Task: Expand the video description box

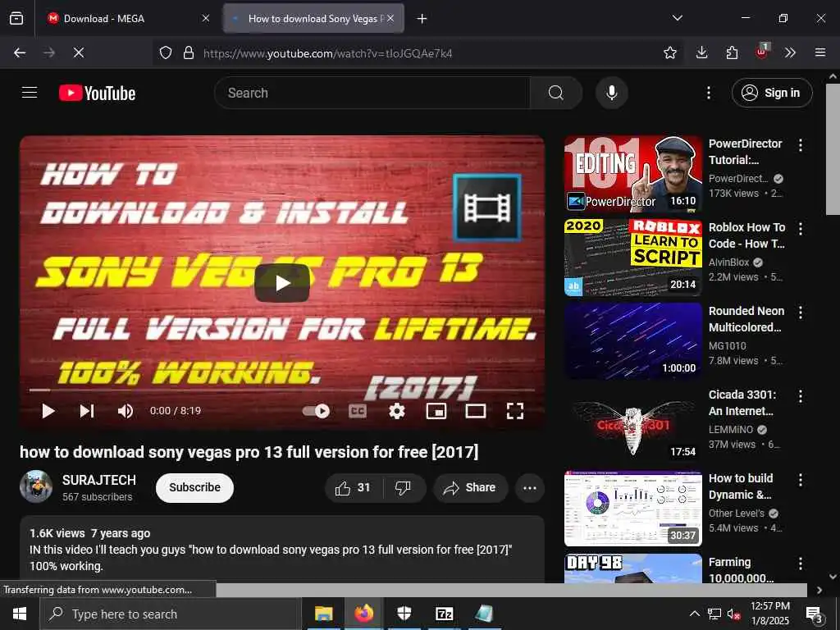Action: [x=282, y=549]
